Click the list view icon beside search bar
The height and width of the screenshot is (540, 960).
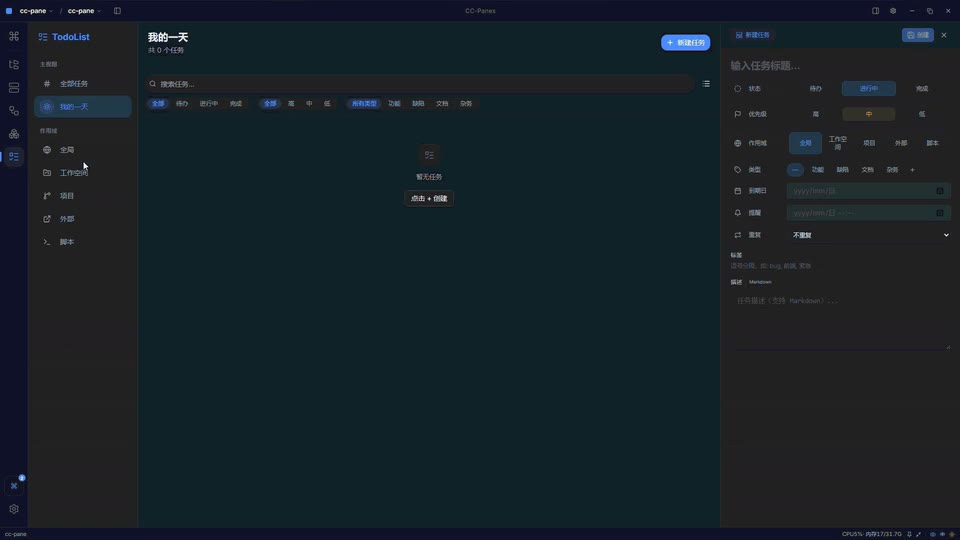tap(706, 84)
